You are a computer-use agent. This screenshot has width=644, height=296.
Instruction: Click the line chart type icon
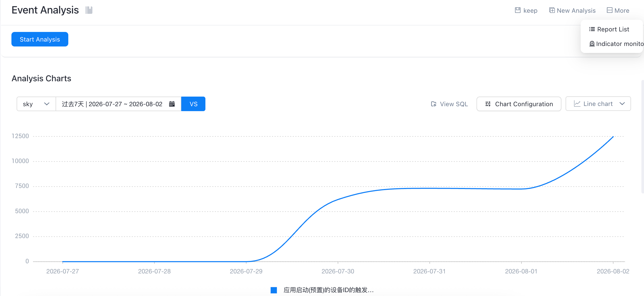[x=577, y=104]
